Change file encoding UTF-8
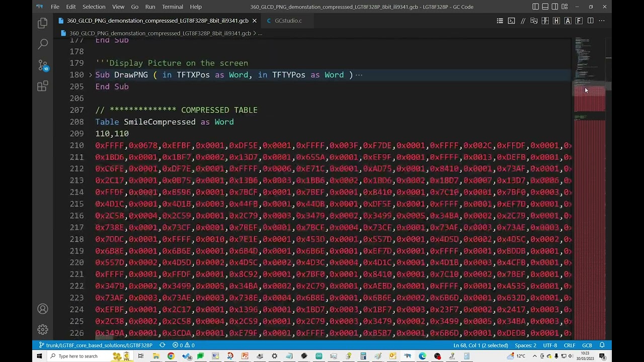Viewport: 644px width, 362px height. (550, 345)
